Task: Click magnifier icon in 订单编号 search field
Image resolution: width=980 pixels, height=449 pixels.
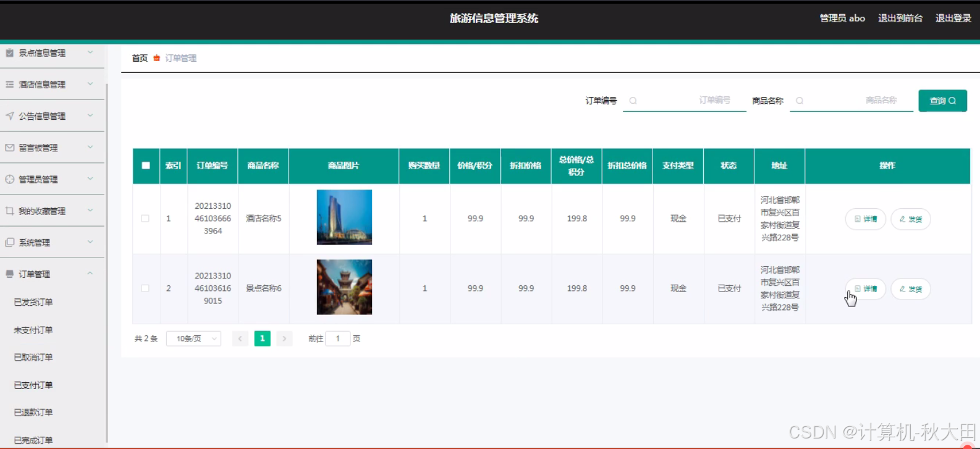Action: (633, 101)
